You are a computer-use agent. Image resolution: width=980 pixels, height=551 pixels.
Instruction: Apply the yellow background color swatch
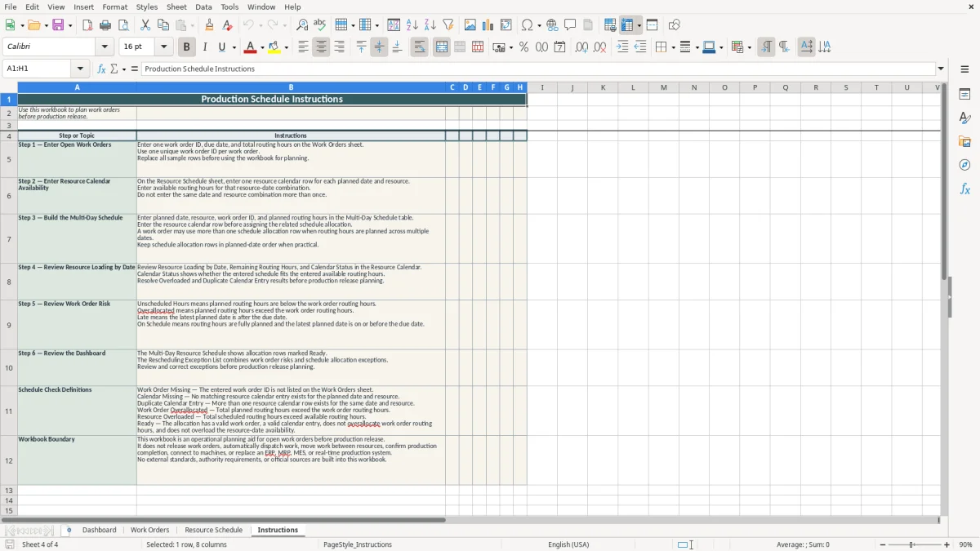274,47
